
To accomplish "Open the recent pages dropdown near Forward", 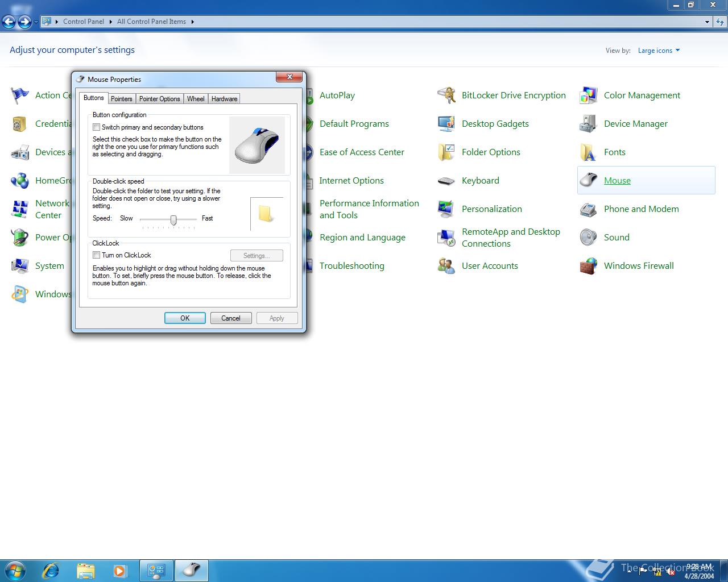I will (36, 22).
